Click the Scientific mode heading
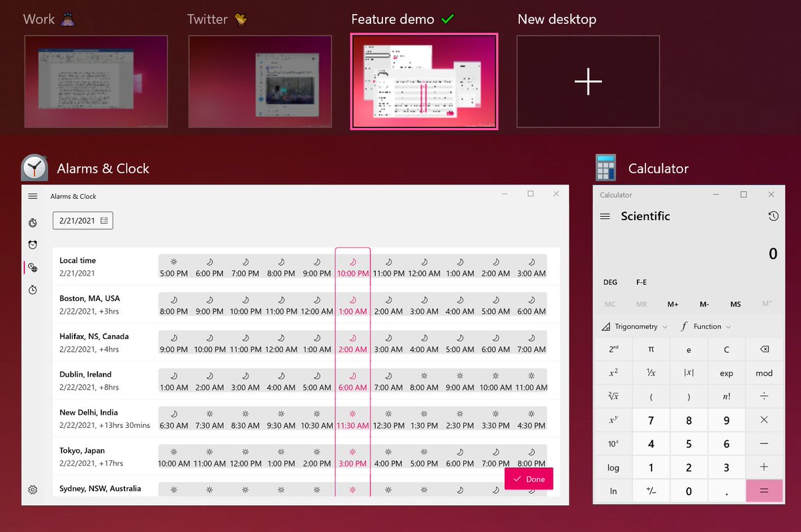 point(645,216)
